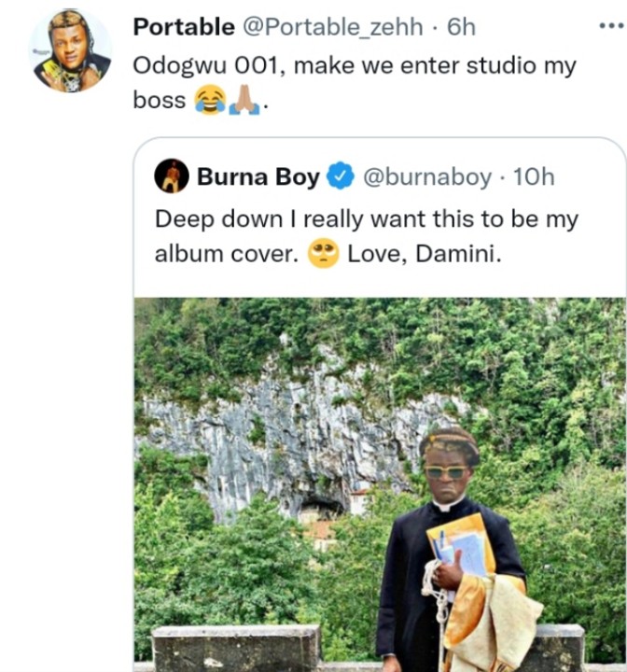This screenshot has width=627, height=672.
Task: Open the Burna Boy display name
Action: 258,176
